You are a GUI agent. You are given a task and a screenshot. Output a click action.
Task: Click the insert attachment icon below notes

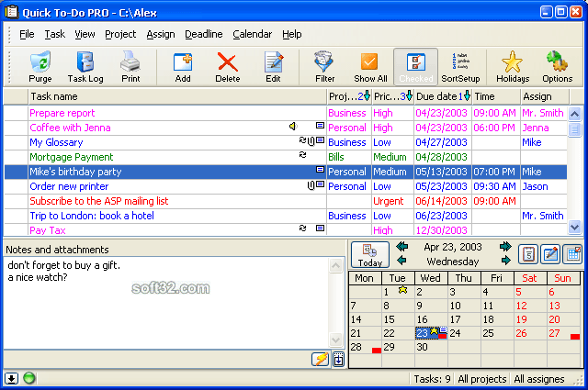click(338, 360)
